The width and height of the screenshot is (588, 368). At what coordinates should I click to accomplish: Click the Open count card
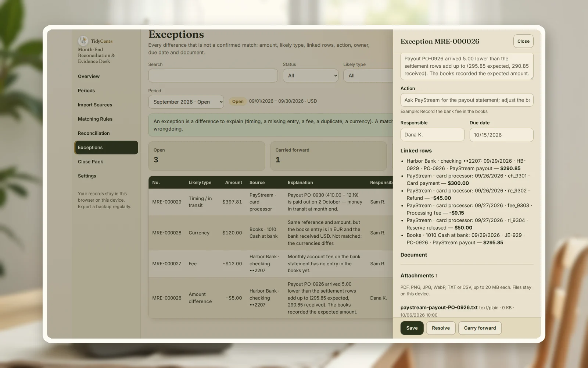tap(207, 156)
